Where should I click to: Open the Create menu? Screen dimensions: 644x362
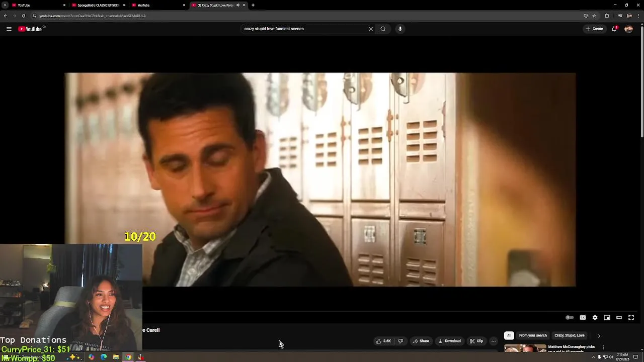point(594,29)
